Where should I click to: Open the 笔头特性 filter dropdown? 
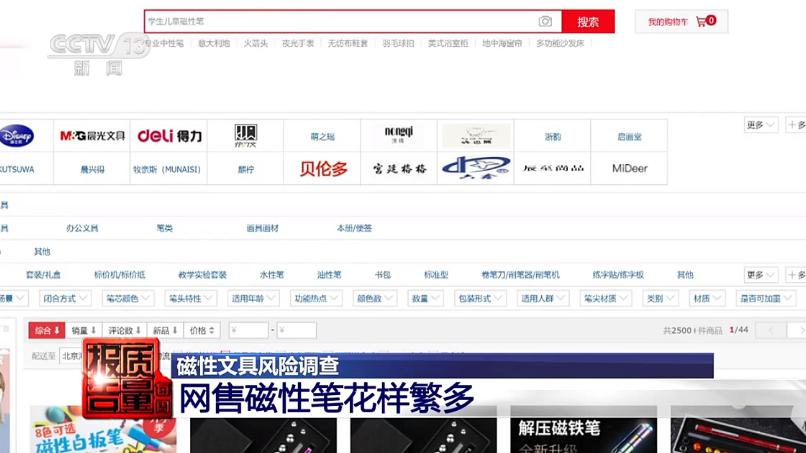pyautogui.click(x=190, y=298)
